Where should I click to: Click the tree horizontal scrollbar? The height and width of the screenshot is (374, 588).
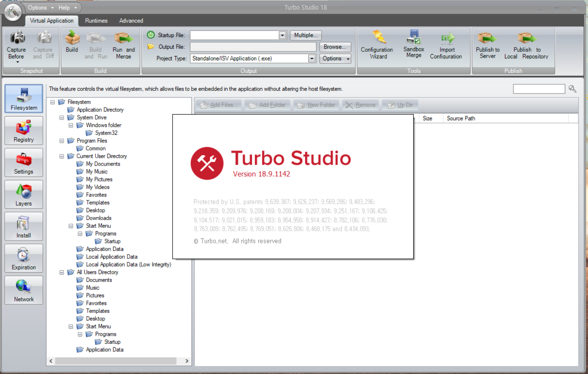pos(116,361)
